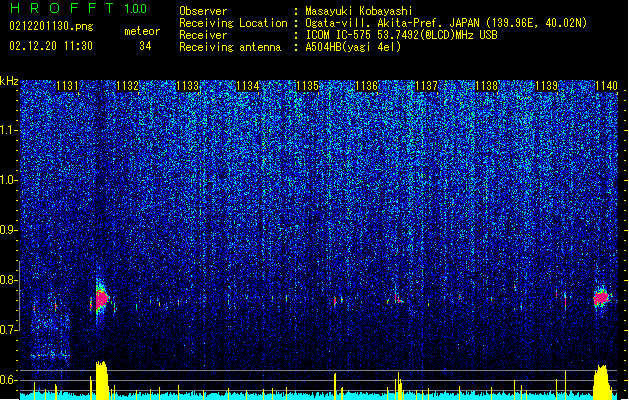
Task: Click the 'Receiver' field label
Action: coord(203,35)
